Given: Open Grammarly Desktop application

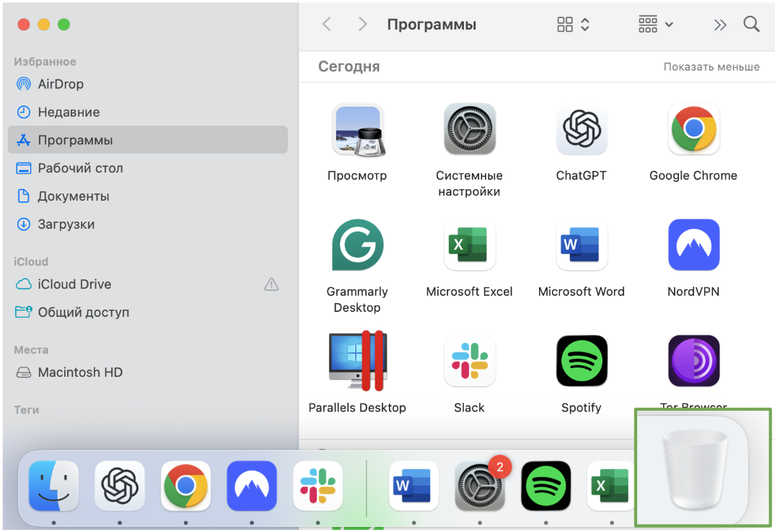Looking at the screenshot, I should coord(357,245).
